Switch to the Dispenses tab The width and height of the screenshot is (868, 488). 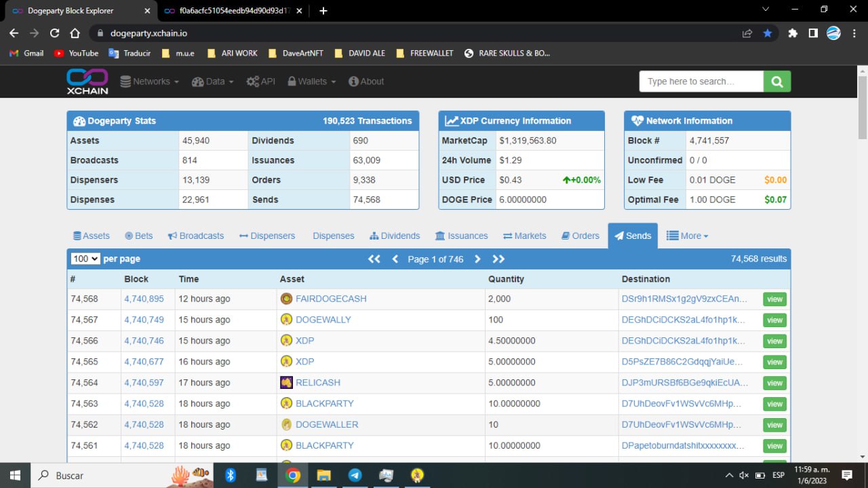(333, 236)
